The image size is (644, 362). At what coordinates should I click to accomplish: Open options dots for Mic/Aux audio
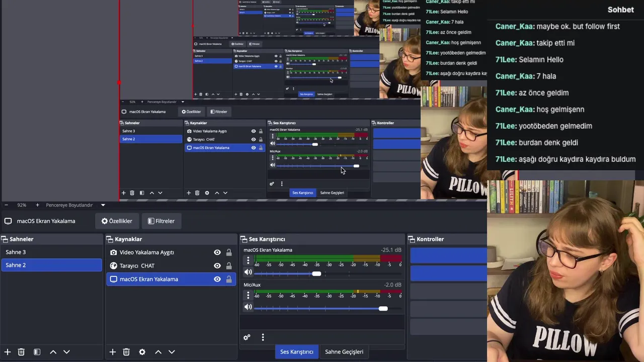[248, 295]
